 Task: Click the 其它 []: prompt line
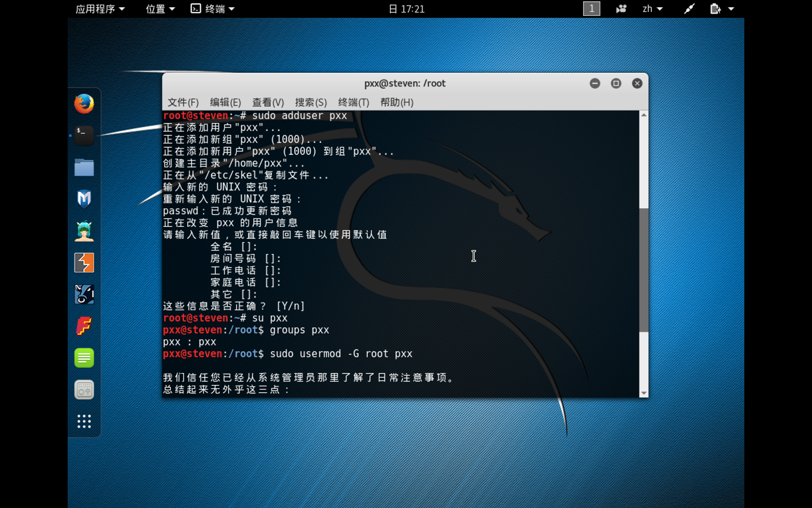click(x=234, y=294)
